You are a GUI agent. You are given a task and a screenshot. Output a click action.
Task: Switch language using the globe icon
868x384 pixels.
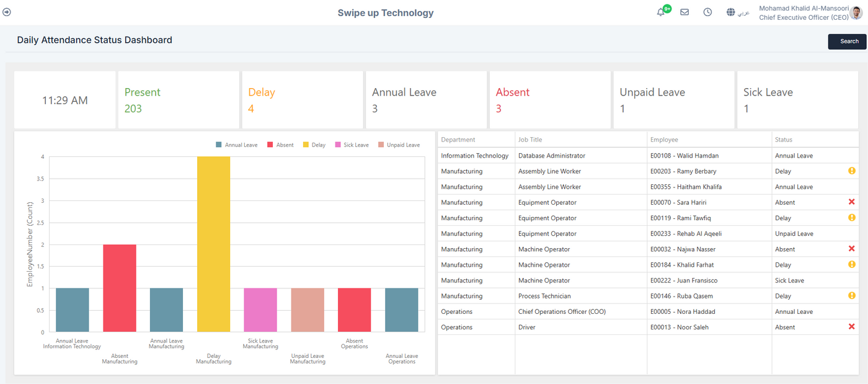pos(731,12)
